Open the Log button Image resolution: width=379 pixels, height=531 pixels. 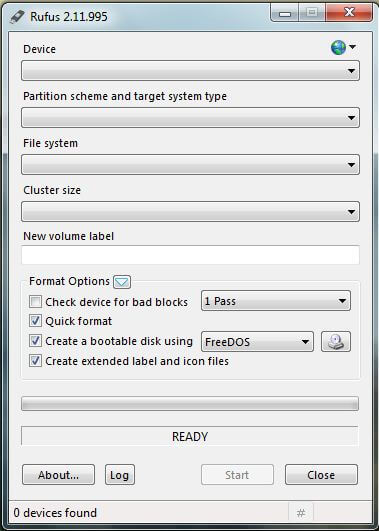click(x=120, y=475)
